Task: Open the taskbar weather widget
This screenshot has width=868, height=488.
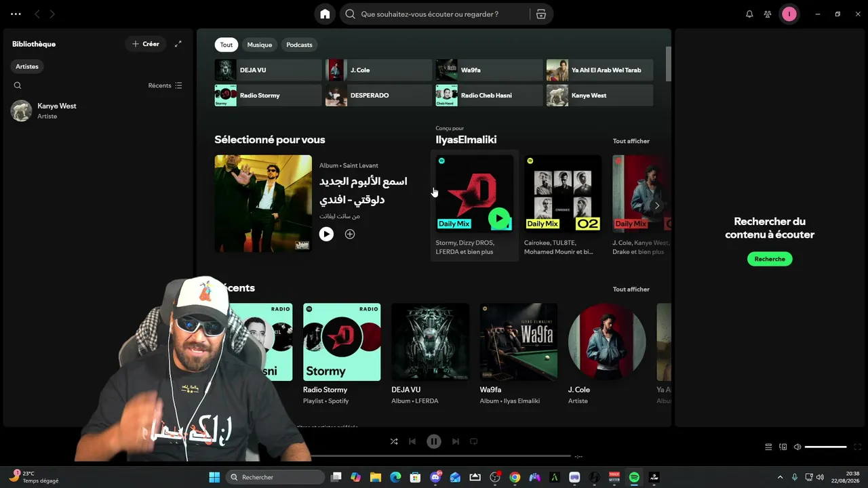Action: click(34, 477)
